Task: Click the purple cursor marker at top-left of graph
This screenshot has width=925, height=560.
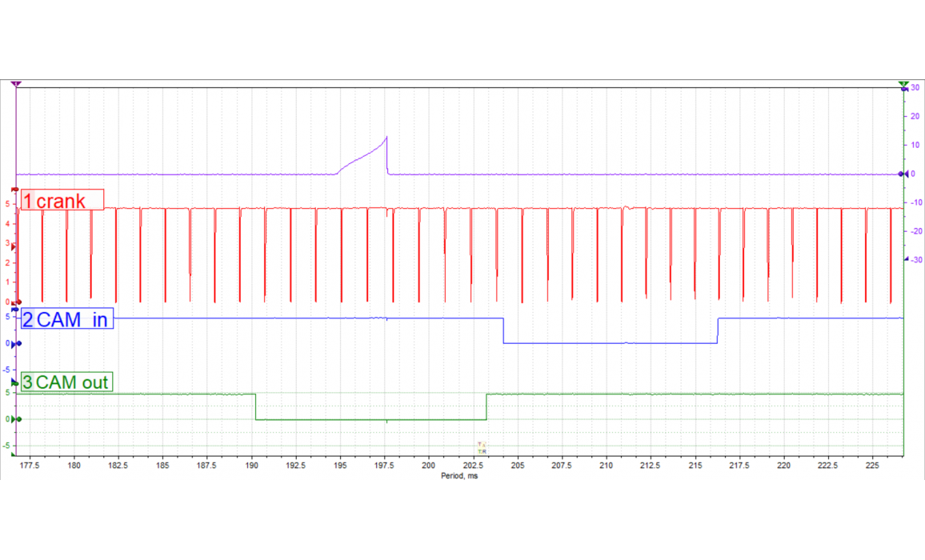Action: click(17, 84)
